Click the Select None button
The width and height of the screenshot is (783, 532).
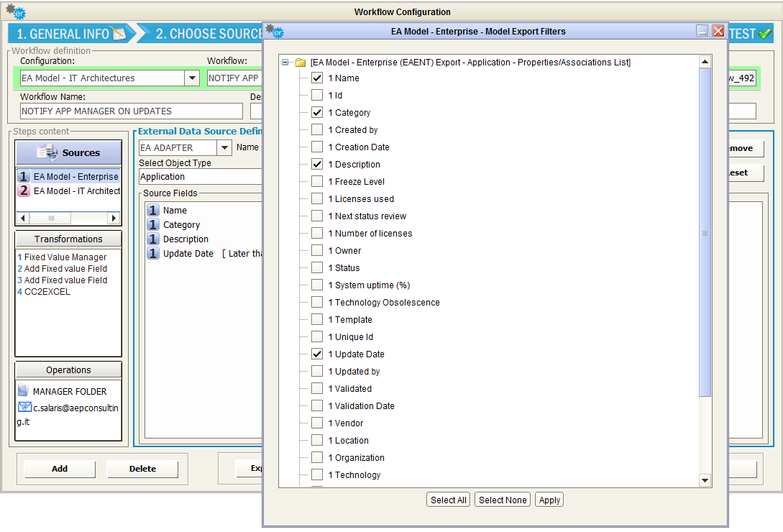[x=503, y=500]
